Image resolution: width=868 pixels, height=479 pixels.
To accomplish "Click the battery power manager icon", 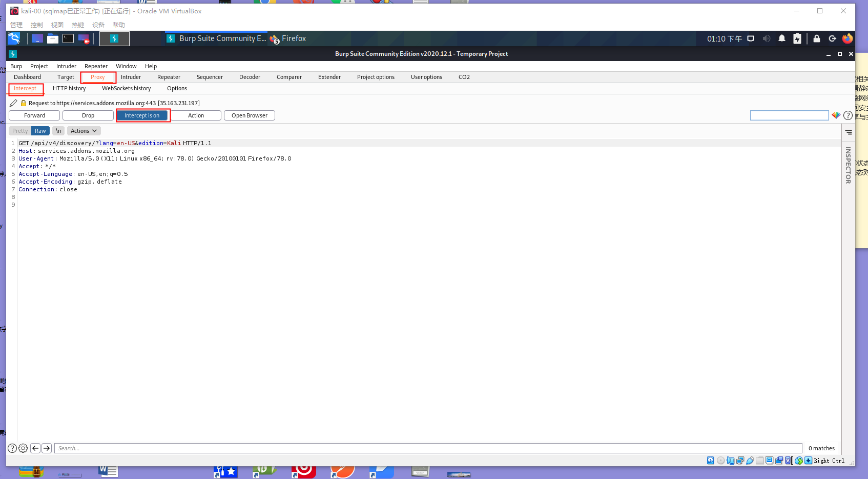I will 797,38.
